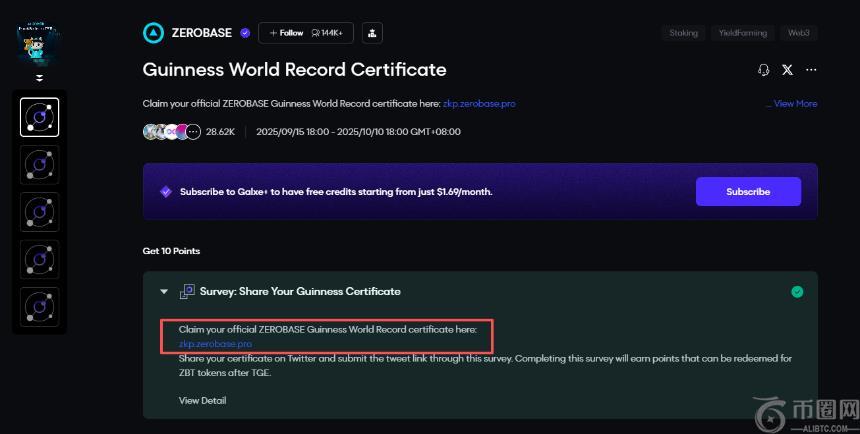This screenshot has width=860, height=434.
Task: Open View Detail under the survey
Action: 202,401
